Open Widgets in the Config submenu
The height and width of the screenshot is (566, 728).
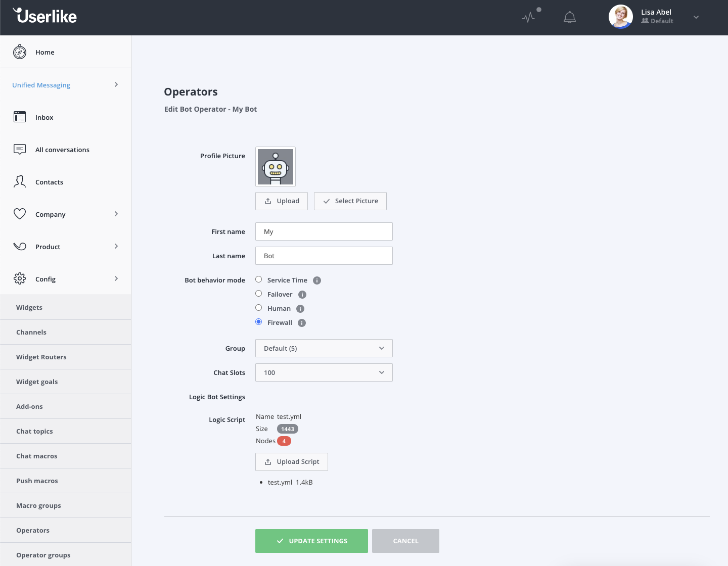point(29,307)
